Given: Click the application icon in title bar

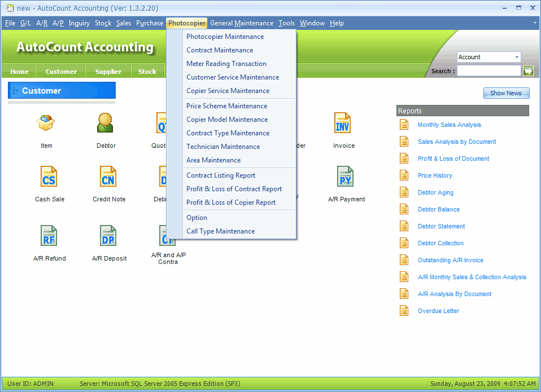Looking at the screenshot, I should tap(10, 8).
